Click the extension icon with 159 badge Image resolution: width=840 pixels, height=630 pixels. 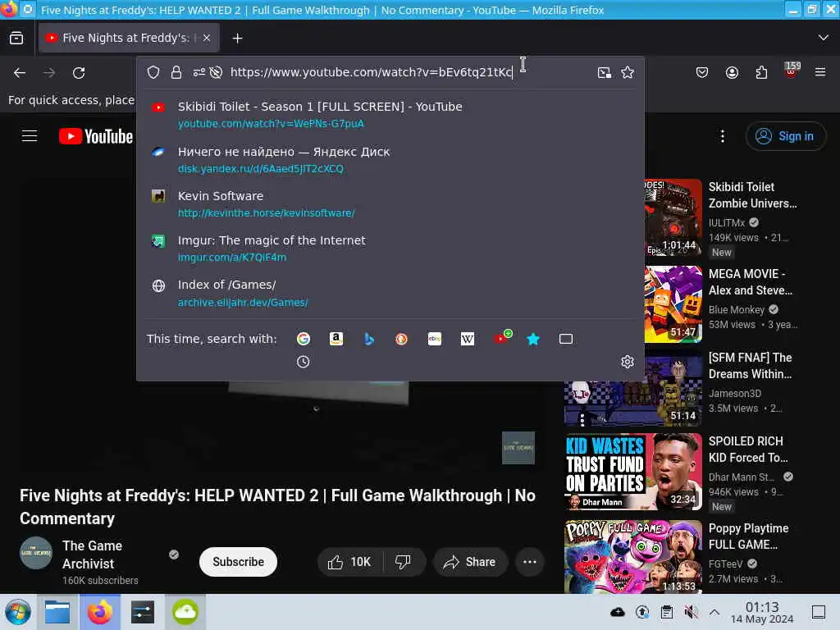[x=792, y=71]
